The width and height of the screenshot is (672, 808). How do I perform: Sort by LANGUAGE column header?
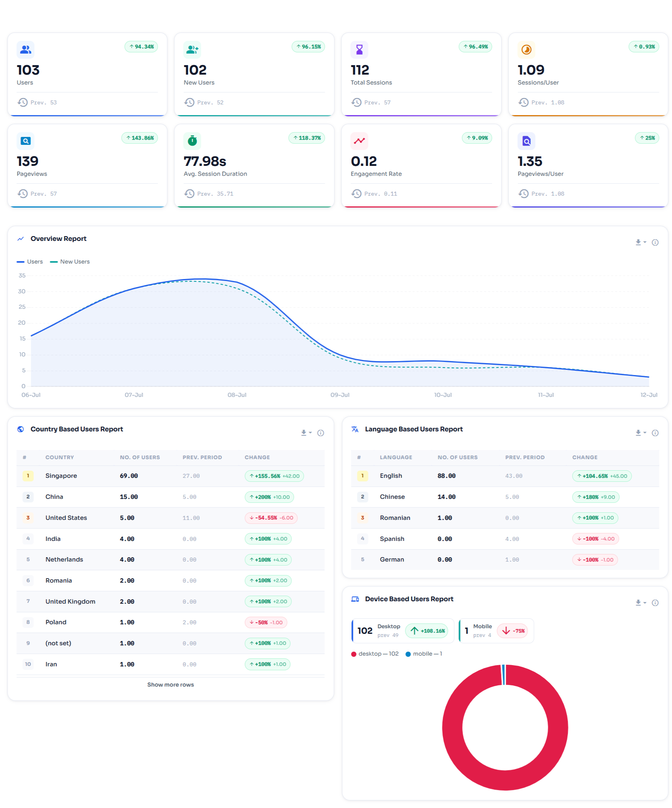coord(396,457)
